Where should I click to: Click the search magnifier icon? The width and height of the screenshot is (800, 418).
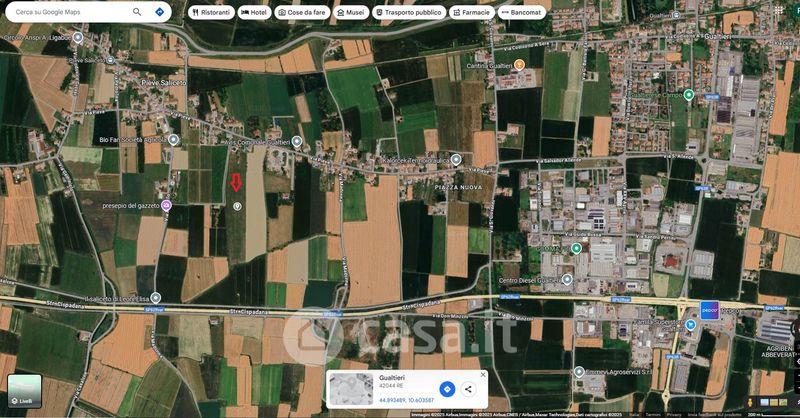pos(137,12)
